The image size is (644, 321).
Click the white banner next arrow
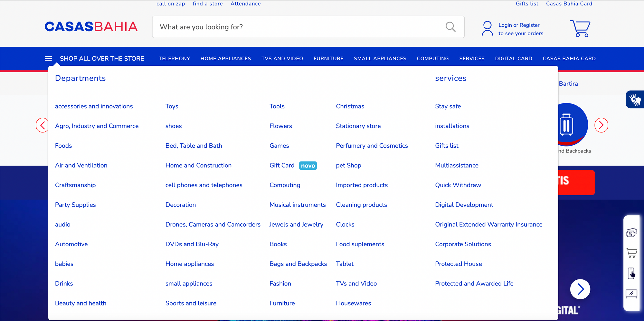[x=580, y=289]
